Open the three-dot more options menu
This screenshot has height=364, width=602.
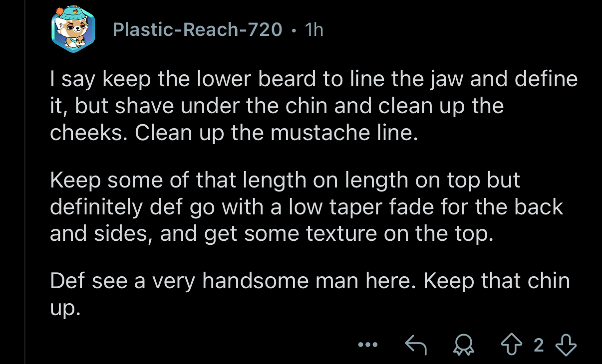tap(368, 345)
